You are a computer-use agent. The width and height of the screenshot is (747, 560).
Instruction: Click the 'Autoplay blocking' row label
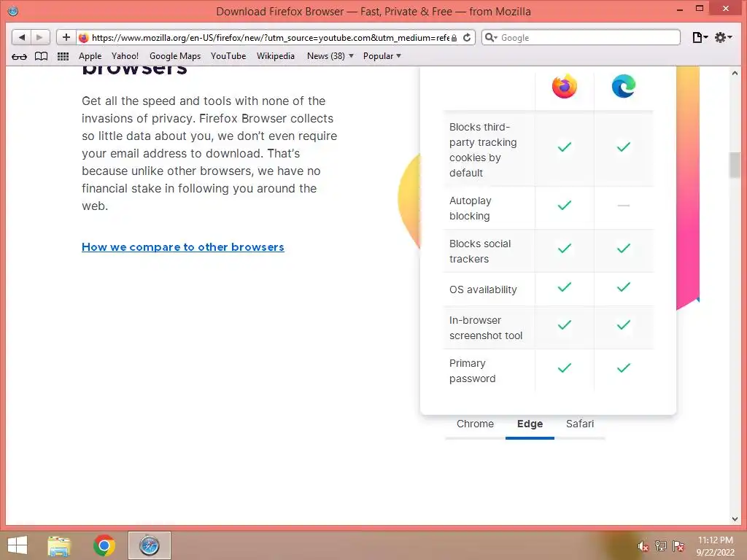point(471,208)
